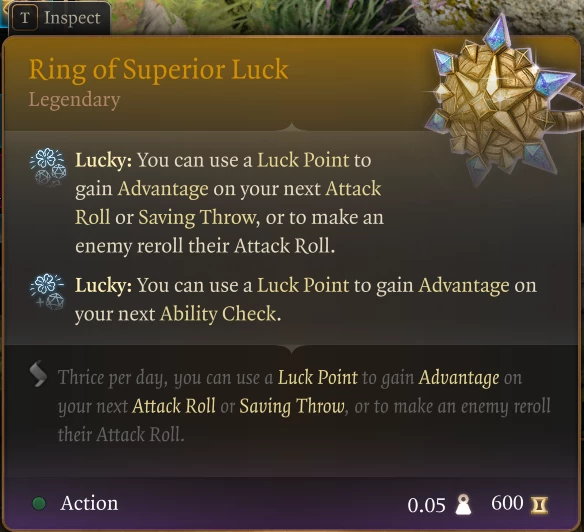Click the 0.05 weight value
584x532 pixels.
pyautogui.click(x=426, y=506)
